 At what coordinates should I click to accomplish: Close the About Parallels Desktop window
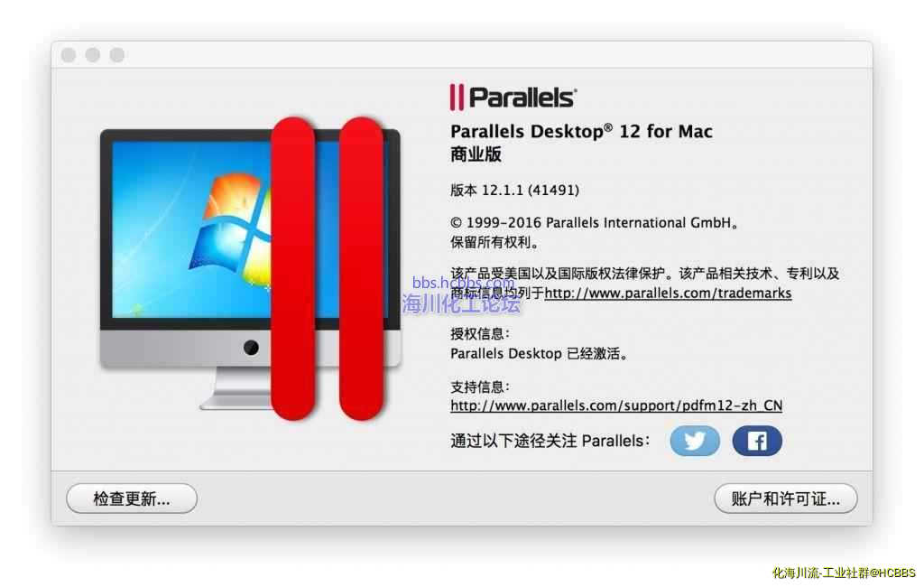tap(69, 55)
